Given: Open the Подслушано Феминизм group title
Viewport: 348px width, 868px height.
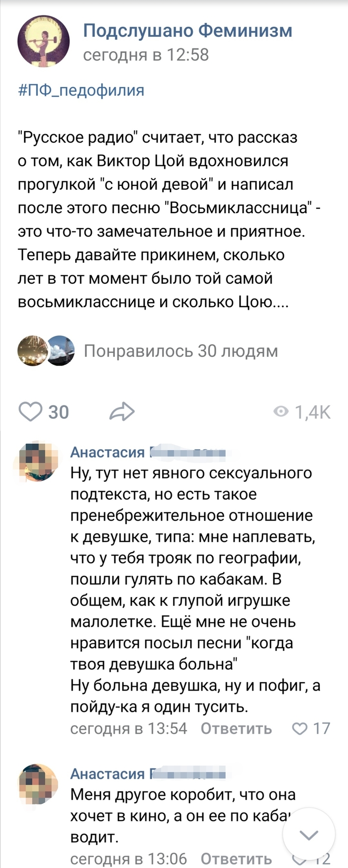Looking at the screenshot, I should (x=187, y=30).
